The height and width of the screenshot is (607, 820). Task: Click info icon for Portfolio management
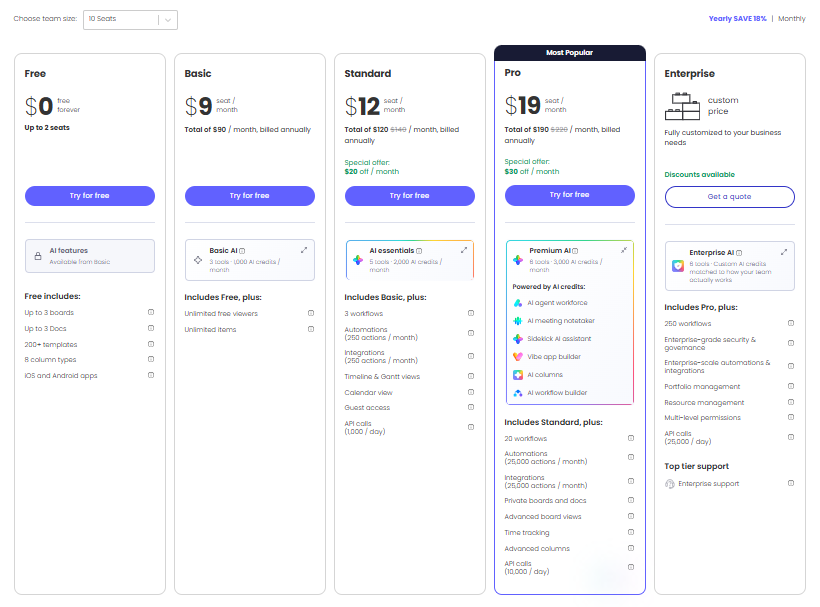[791, 386]
